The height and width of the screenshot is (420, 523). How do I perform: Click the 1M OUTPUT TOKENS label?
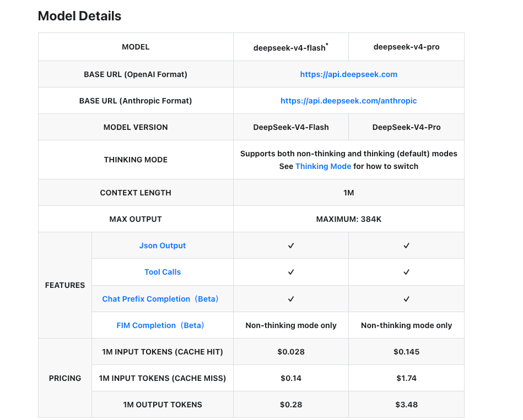pyautogui.click(x=163, y=405)
